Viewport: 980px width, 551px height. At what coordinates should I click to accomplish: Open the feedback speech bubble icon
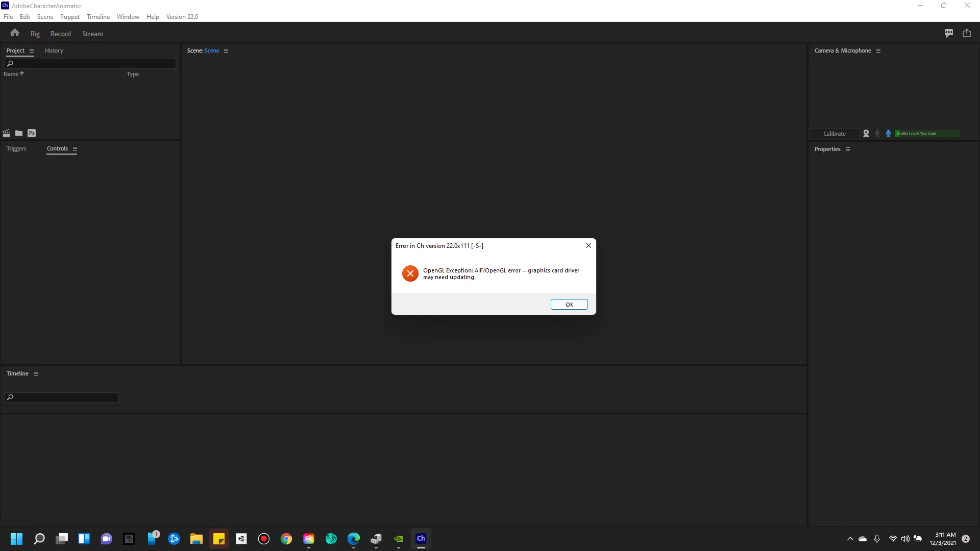(949, 33)
